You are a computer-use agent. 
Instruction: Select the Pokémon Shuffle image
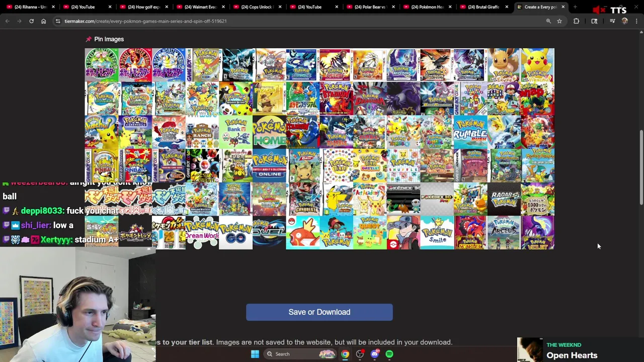click(404, 166)
